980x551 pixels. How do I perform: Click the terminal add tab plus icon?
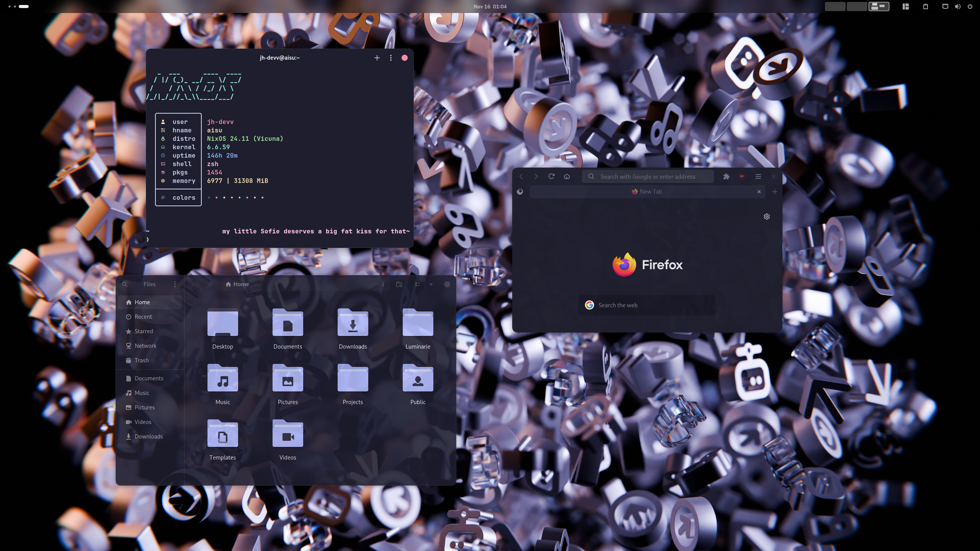pyautogui.click(x=377, y=57)
